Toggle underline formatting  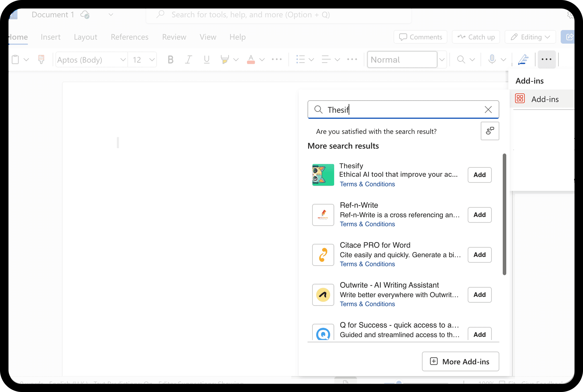pyautogui.click(x=206, y=60)
